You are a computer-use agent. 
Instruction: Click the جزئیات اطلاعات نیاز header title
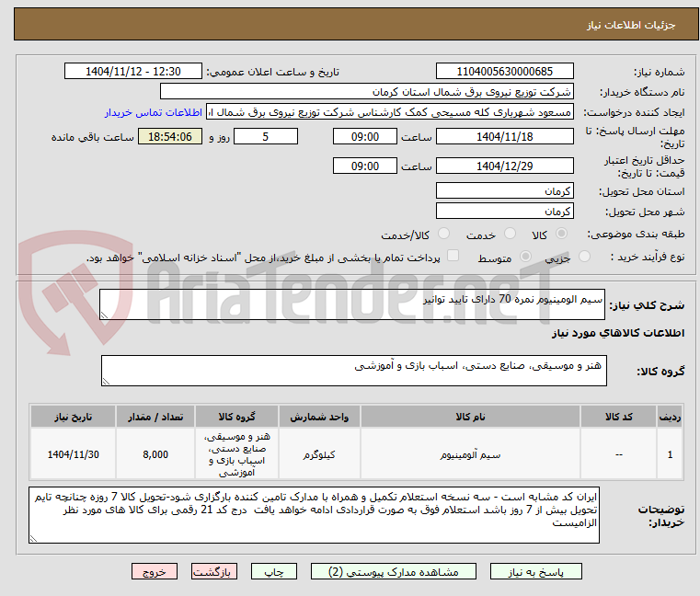tap(631, 25)
